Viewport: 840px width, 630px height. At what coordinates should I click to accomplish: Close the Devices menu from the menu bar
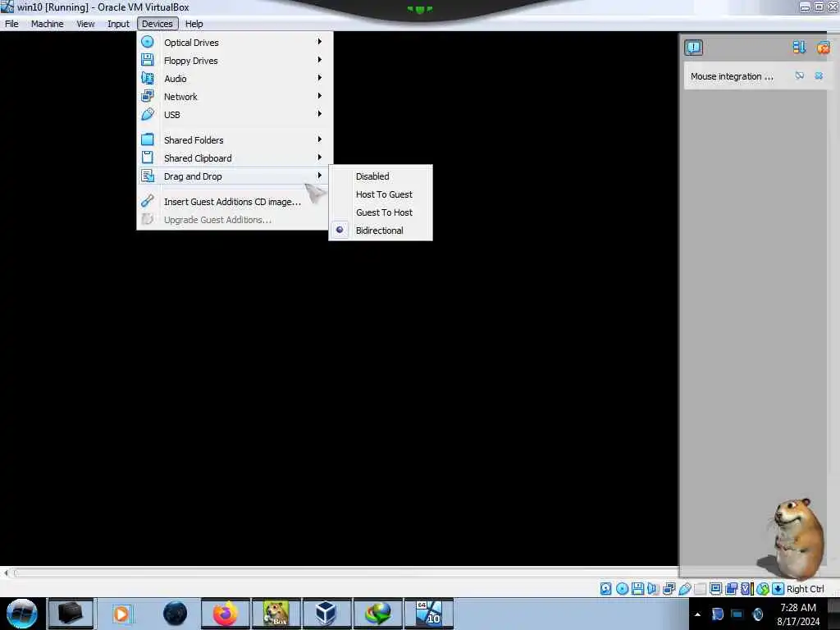(x=157, y=24)
